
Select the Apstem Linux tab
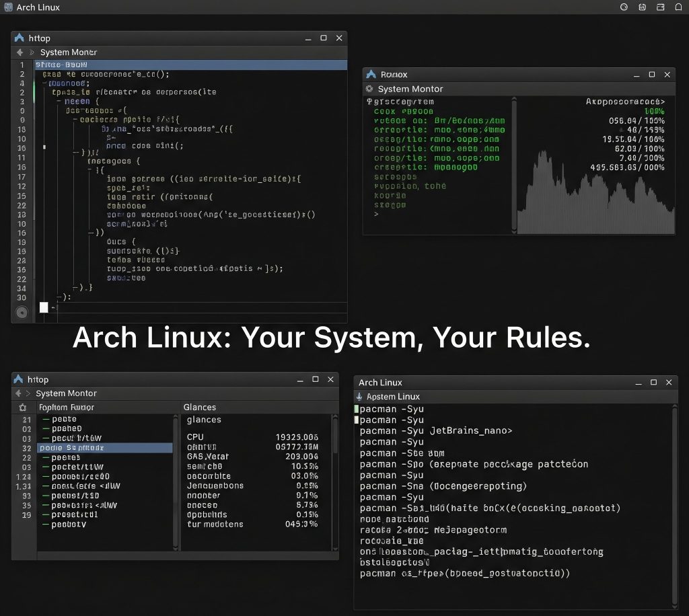tap(393, 397)
